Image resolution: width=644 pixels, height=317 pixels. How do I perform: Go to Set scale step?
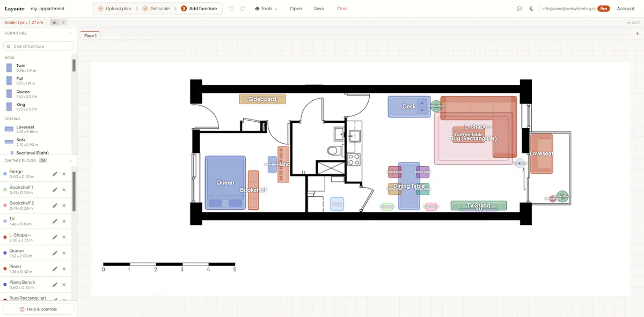[157, 9]
